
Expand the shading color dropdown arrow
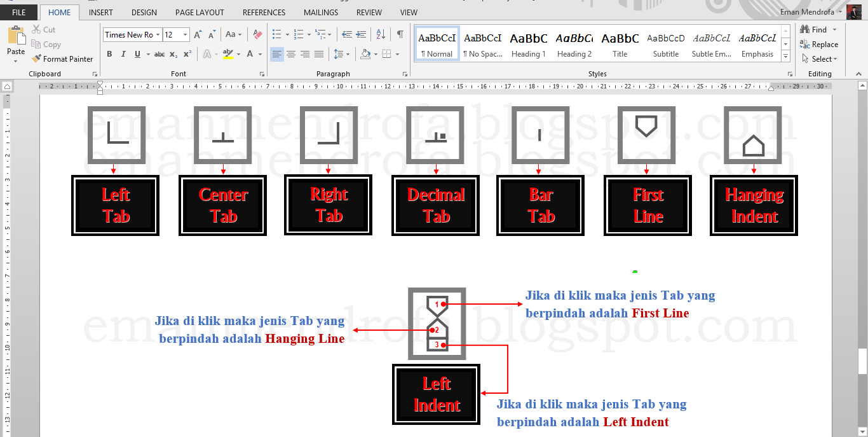click(x=376, y=55)
